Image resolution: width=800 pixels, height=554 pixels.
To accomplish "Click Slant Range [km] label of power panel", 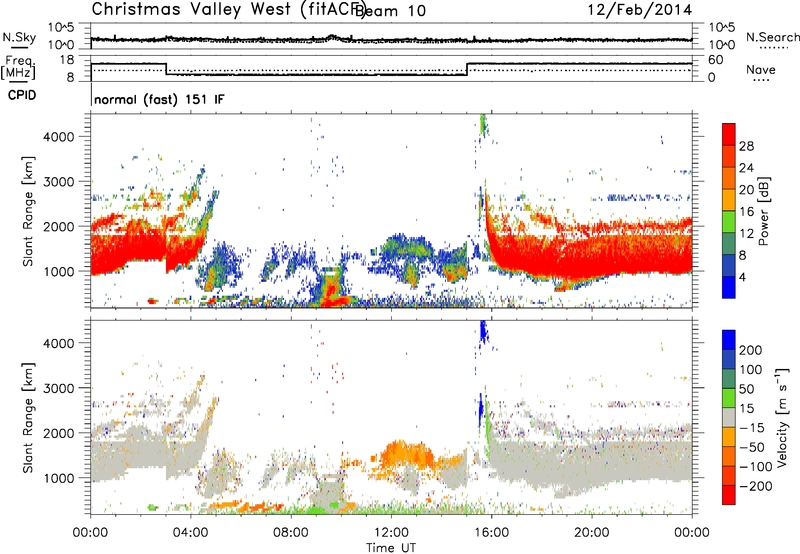I will pyautogui.click(x=28, y=211).
